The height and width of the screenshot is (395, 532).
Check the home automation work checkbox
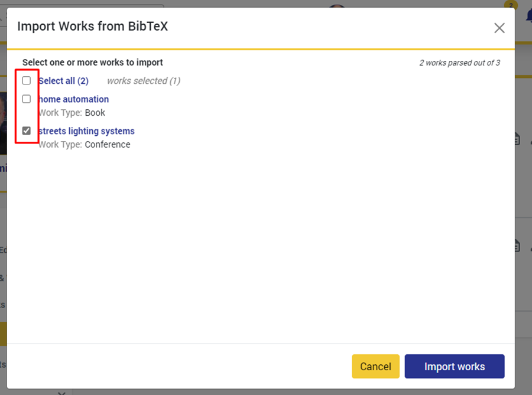(27, 99)
